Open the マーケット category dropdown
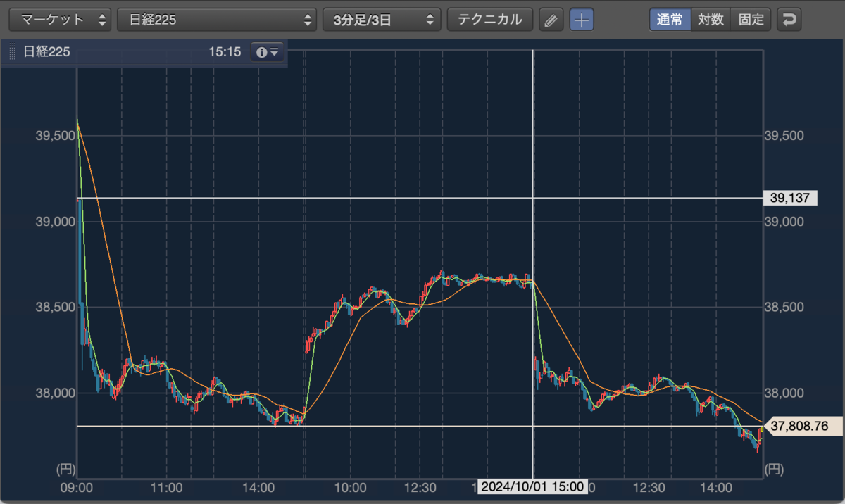 [x=61, y=20]
